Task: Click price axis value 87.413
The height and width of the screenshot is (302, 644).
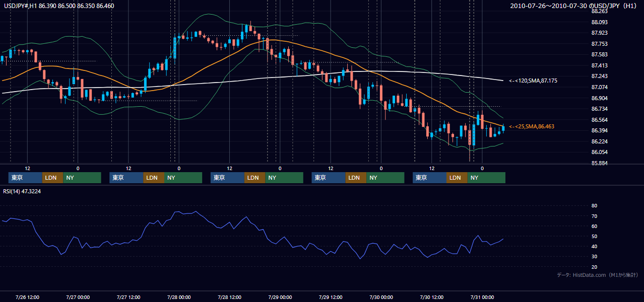Action: click(x=599, y=65)
